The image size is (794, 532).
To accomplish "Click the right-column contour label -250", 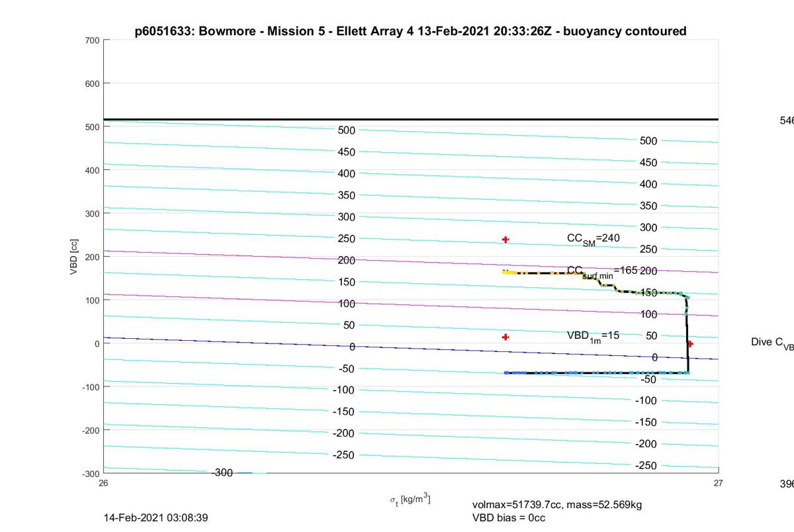I will tap(646, 466).
